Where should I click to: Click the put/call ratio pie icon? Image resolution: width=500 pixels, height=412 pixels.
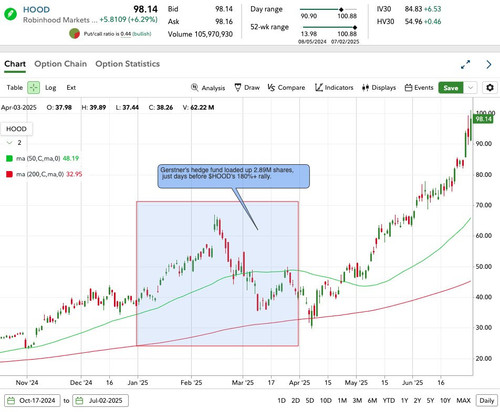tap(74, 34)
